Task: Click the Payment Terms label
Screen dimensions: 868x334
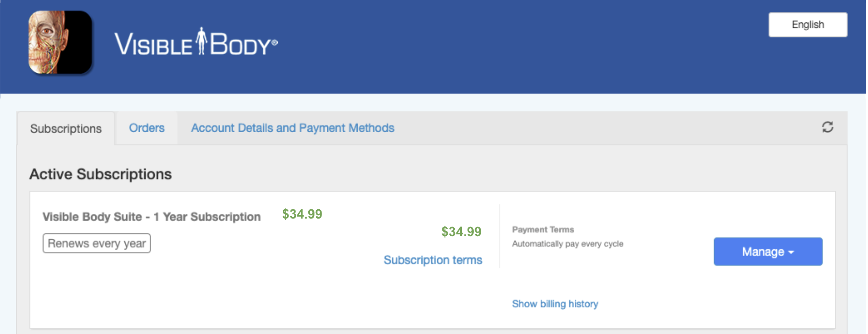Action: pyautogui.click(x=543, y=230)
